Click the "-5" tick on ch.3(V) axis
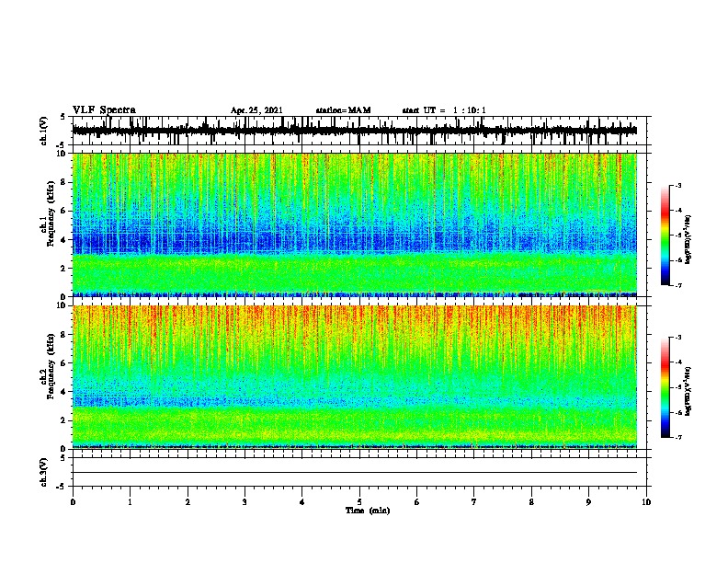The width and height of the screenshot is (728, 563). (x=61, y=487)
